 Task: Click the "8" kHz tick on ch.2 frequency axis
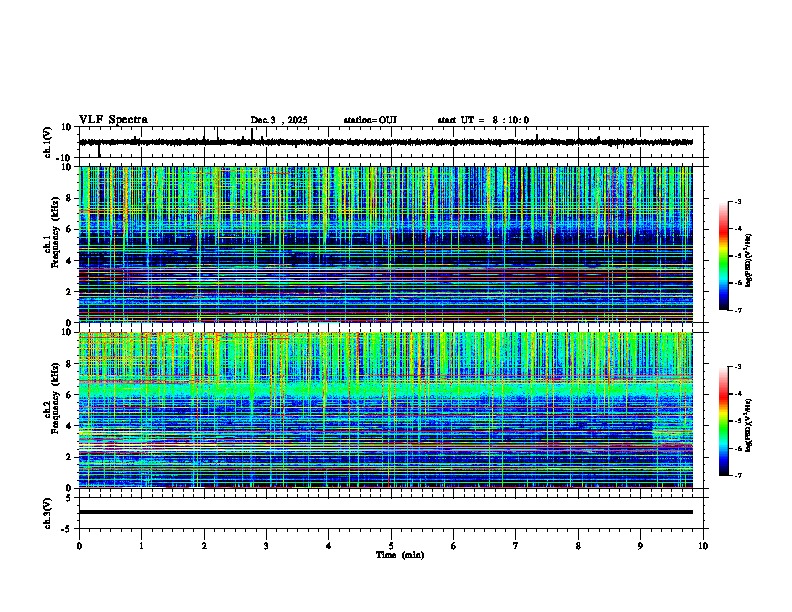pyautogui.click(x=69, y=364)
